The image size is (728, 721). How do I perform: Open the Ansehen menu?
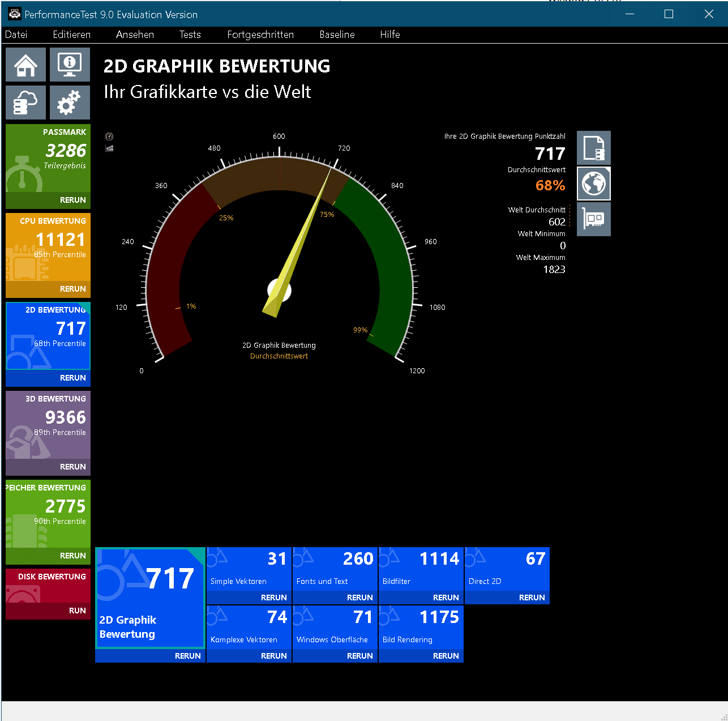[135, 35]
